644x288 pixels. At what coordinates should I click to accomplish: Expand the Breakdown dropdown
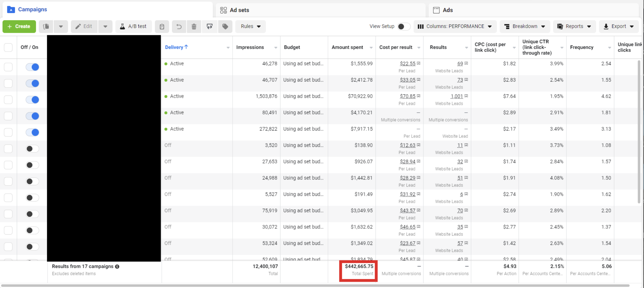click(x=525, y=26)
